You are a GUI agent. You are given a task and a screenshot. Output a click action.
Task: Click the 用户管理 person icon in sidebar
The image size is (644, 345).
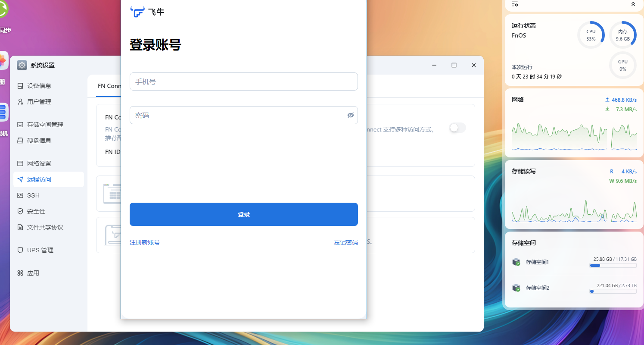tap(20, 102)
